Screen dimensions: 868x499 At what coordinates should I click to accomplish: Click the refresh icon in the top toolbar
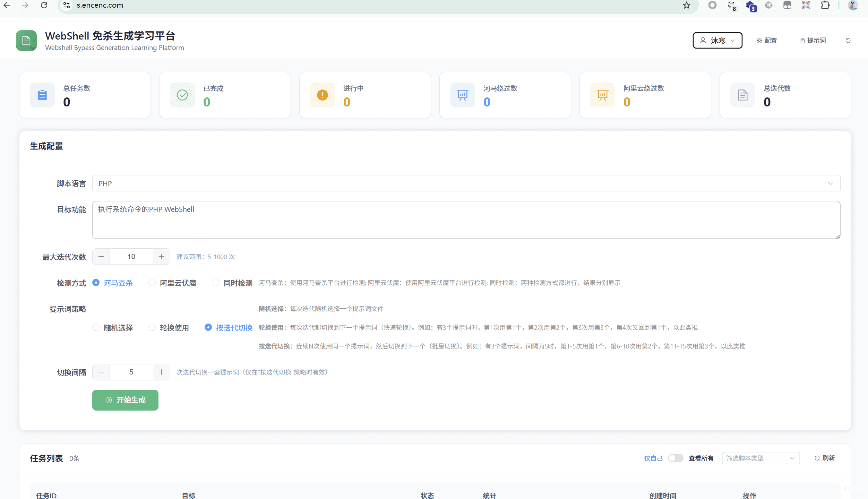(848, 40)
